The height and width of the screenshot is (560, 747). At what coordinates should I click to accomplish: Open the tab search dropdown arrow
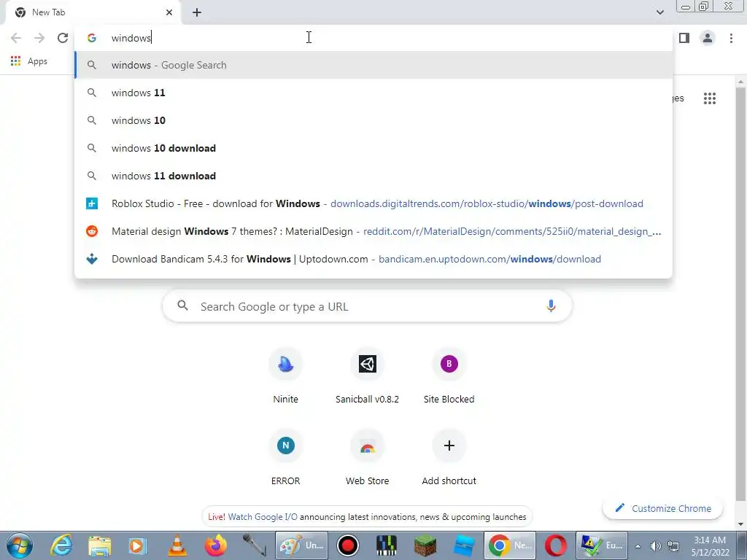point(659,12)
